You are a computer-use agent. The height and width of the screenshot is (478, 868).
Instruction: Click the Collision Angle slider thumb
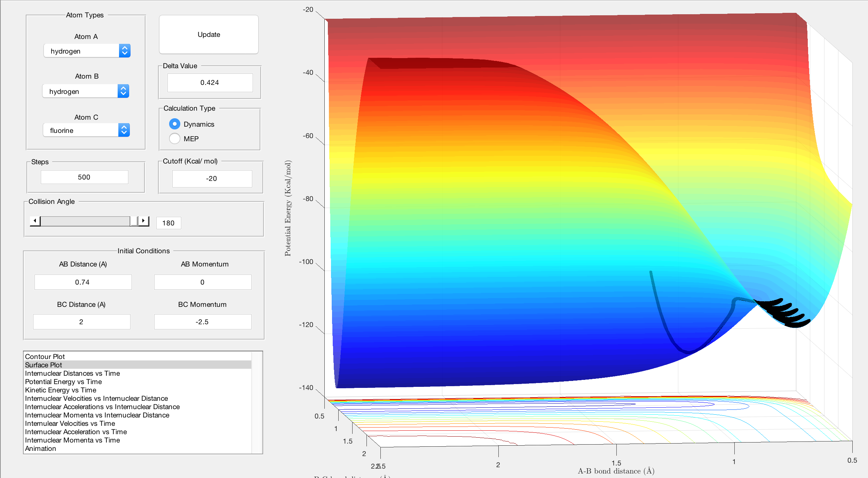click(134, 221)
